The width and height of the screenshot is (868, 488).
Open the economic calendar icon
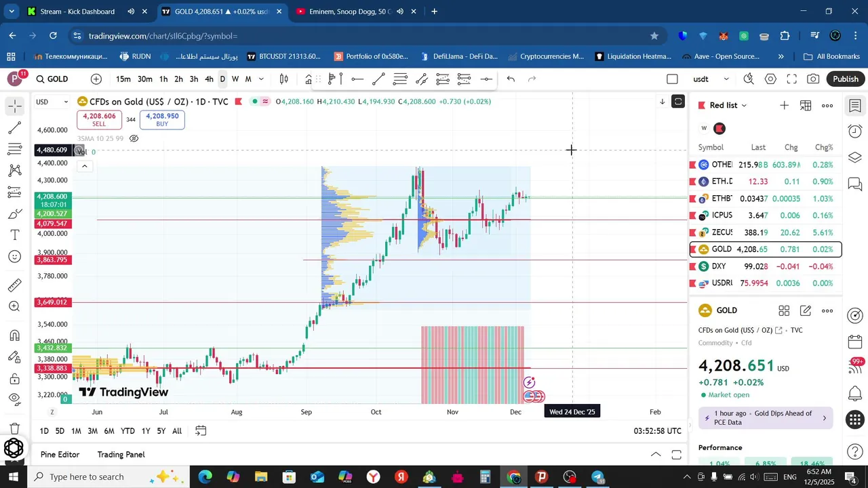tap(855, 342)
